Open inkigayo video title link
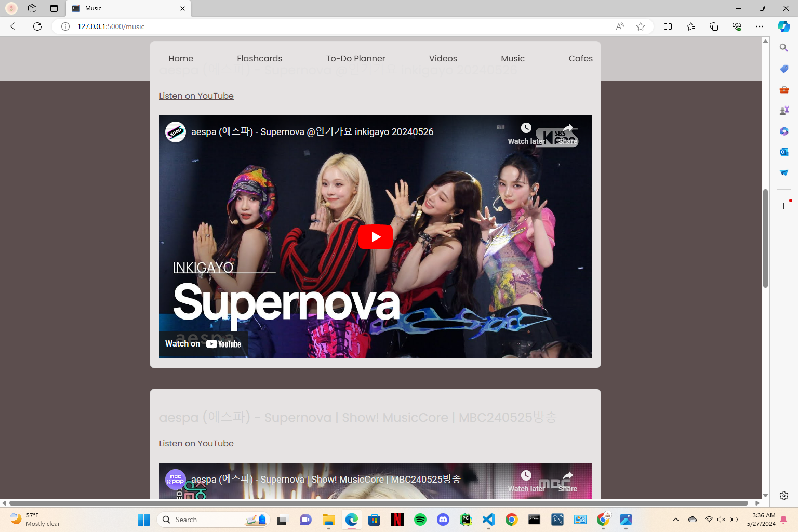The height and width of the screenshot is (532, 798). (x=312, y=132)
